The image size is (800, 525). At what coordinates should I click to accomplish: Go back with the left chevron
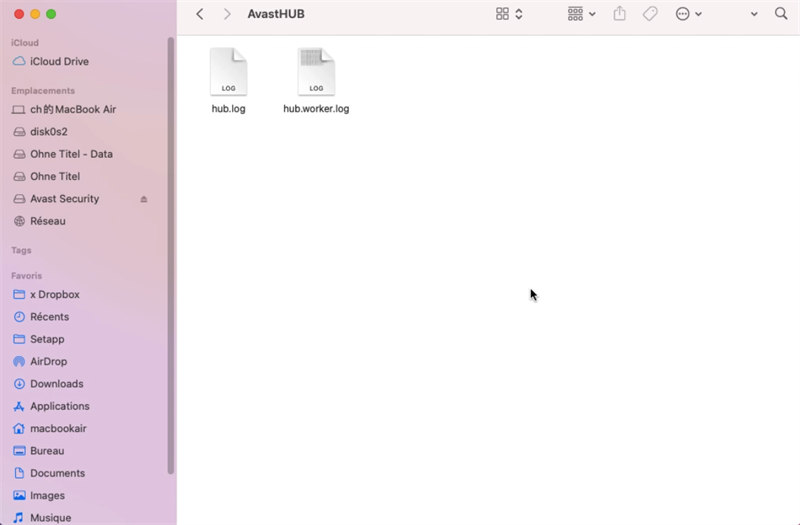[200, 14]
